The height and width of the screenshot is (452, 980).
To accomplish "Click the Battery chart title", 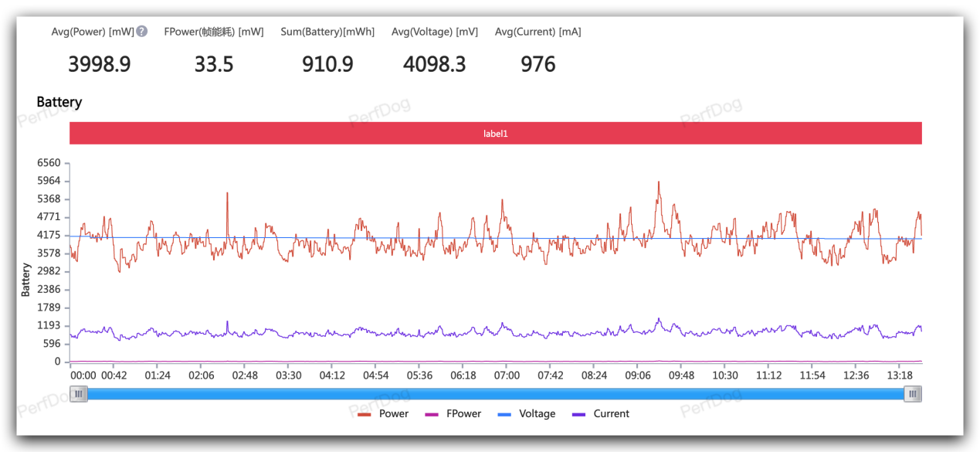I will point(59,102).
